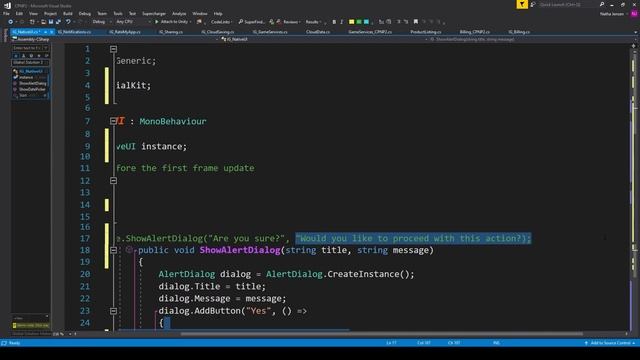Open the Results toolbar dropdown
Viewport: 640px width, 360px height.
[313, 22]
